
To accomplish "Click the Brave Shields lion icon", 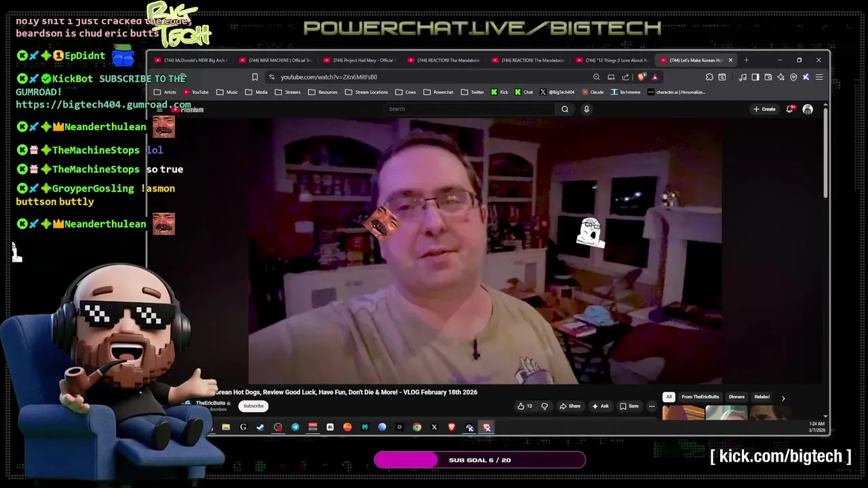I will point(642,77).
